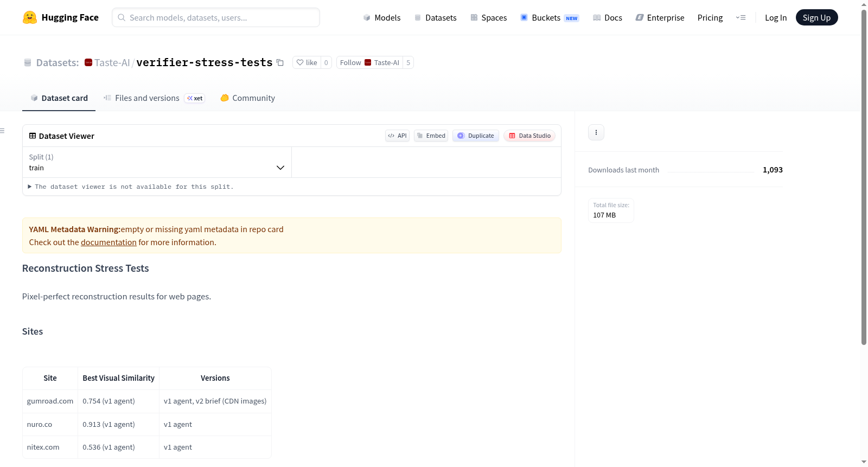Switch to the Dataset card tab
This screenshot has height=467, width=868.
[59, 98]
